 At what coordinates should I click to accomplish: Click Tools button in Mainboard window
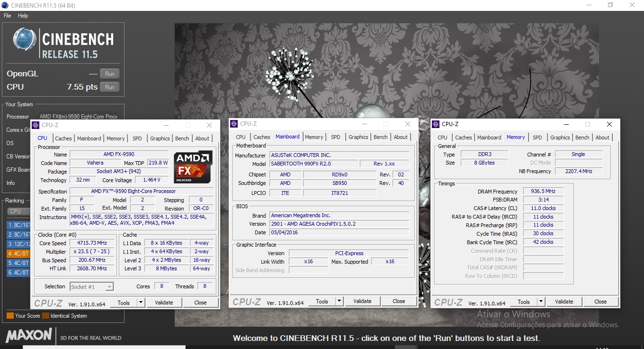(x=322, y=301)
